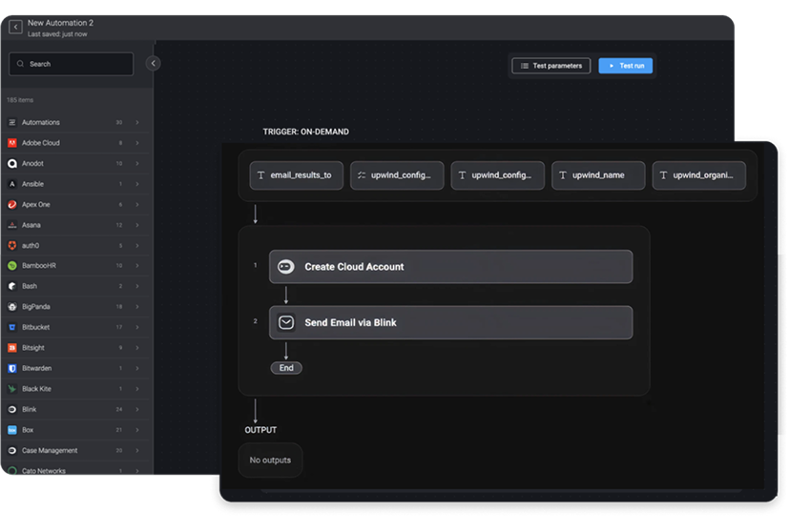790x532 pixels.
Task: Click the magnifier icon in the Search box
Action: pyautogui.click(x=21, y=64)
